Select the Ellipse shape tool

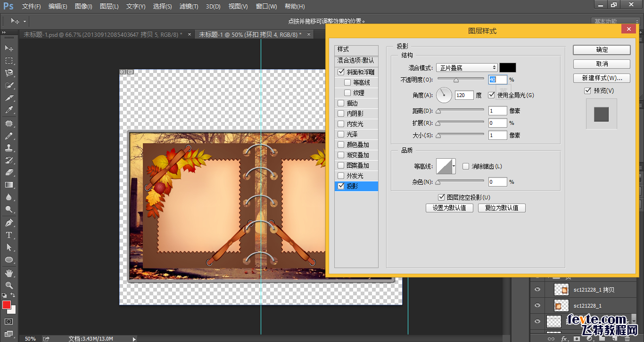(x=9, y=260)
